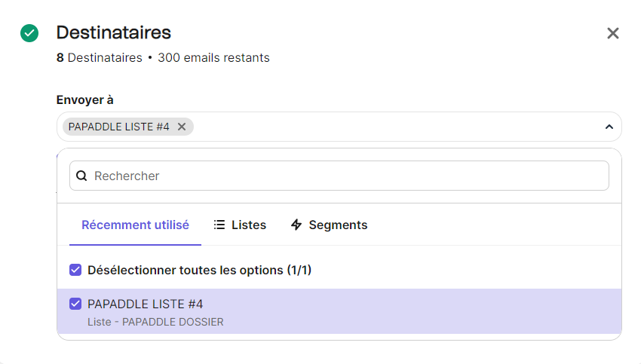Click the Désélectionner toutes les options label
641x364 pixels.
(x=199, y=270)
